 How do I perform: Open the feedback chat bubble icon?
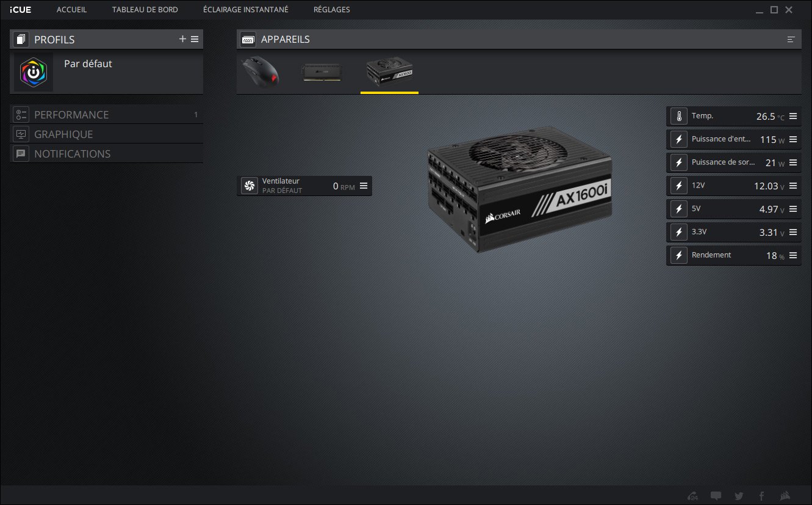click(716, 496)
